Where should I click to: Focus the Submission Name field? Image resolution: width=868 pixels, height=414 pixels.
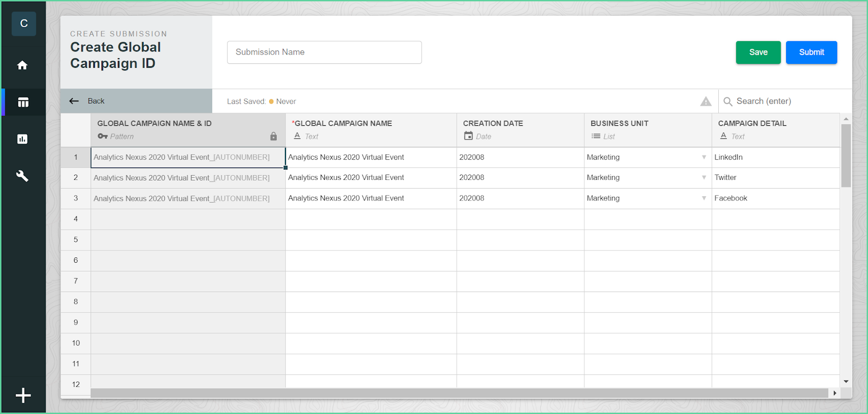point(324,53)
